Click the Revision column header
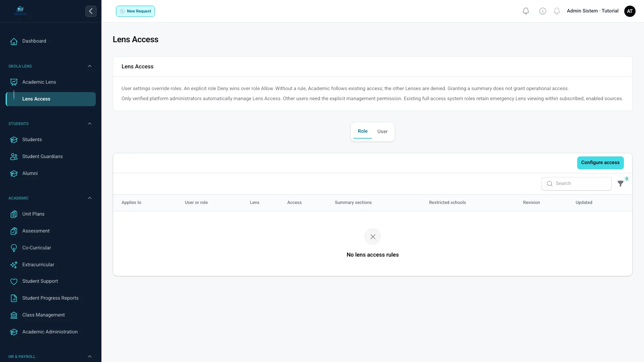Screen dimensions: 644x362 click(531, 203)
